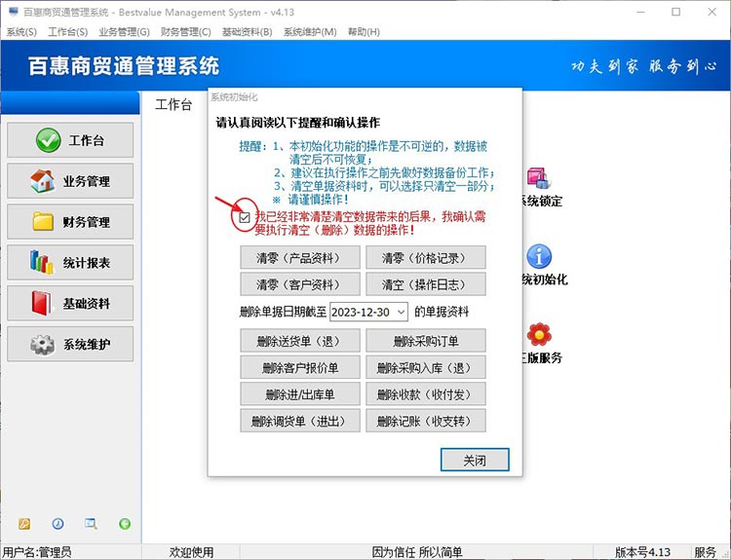Click the app icon in title bar
This screenshot has height=560, width=731.
coord(14,12)
